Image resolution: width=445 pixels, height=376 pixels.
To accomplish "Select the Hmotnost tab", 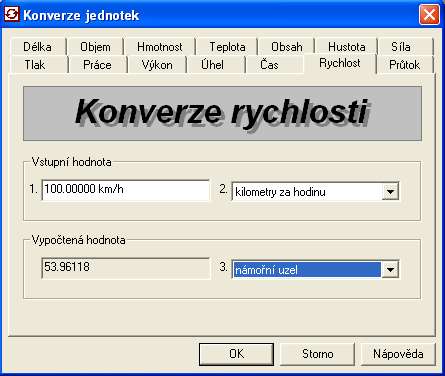I will pos(160,47).
